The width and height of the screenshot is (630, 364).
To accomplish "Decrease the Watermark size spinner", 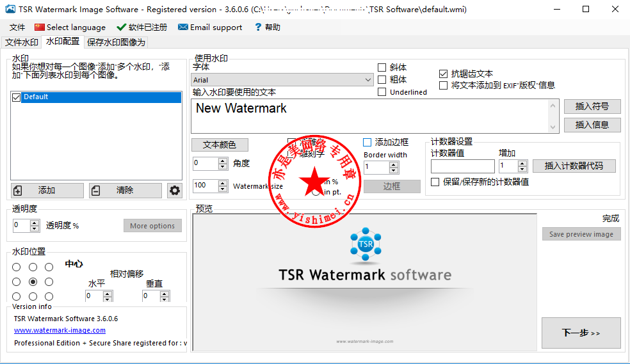I will (223, 189).
